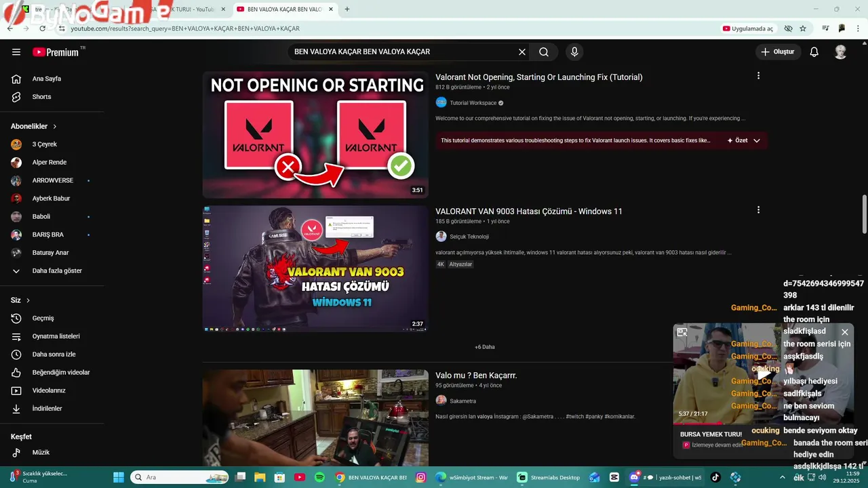Click the Uygulamada aç button
868x488 pixels.
[x=749, y=28]
